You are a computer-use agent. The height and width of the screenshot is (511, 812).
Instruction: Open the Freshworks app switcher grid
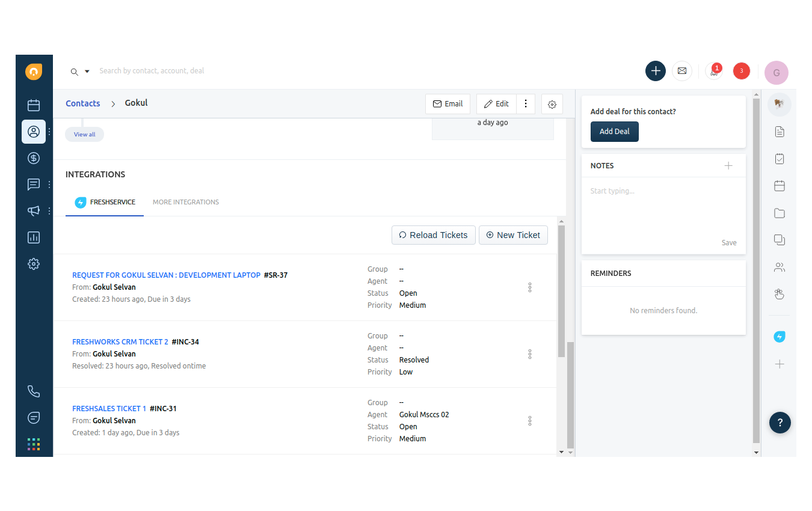(x=34, y=444)
